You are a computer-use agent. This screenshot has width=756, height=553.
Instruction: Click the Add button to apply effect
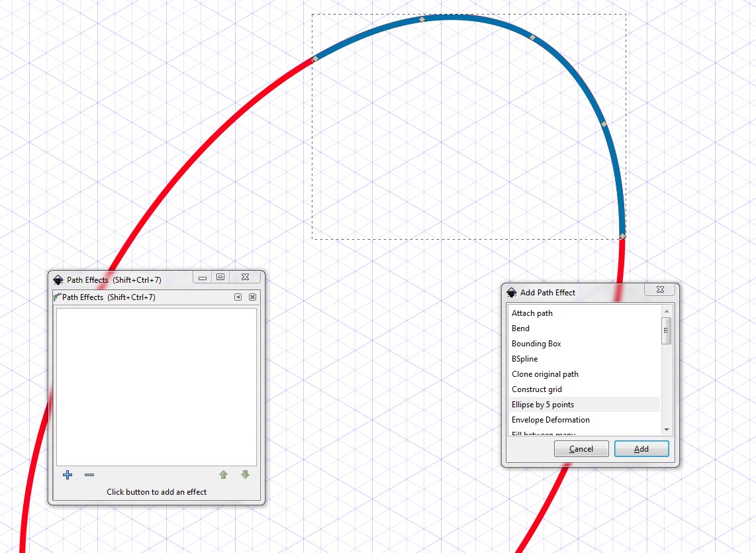coord(641,449)
